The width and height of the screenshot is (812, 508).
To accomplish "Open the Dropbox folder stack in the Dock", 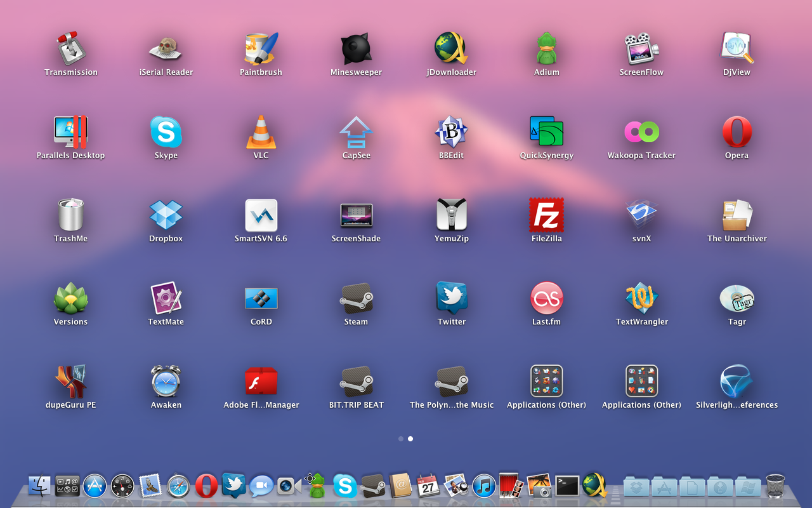I will (636, 486).
